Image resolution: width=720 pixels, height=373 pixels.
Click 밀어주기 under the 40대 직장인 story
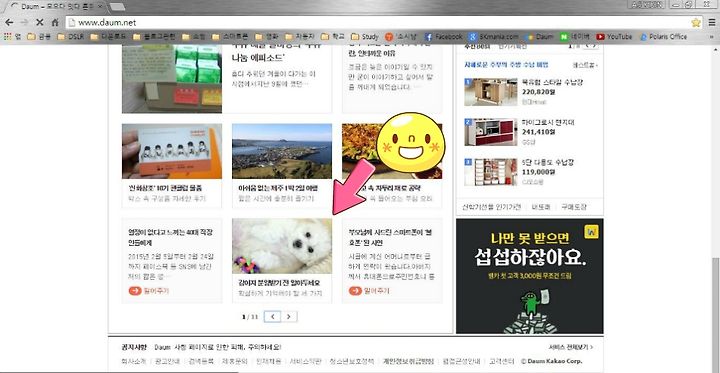[149, 291]
